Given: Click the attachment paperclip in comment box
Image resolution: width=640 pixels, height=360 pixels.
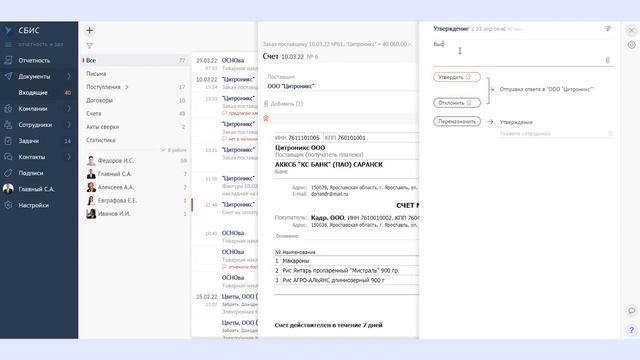Looking at the screenshot, I should [x=608, y=60].
